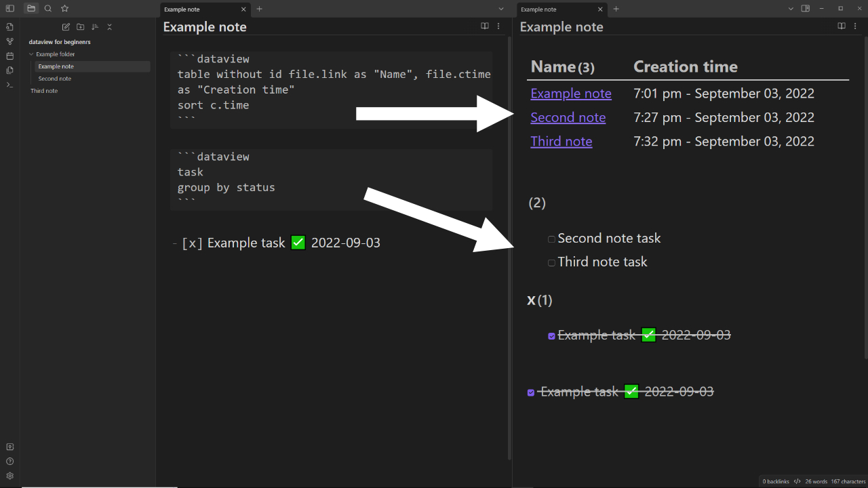Follow the Third note link
Viewport: 868px width, 488px height.
click(561, 141)
